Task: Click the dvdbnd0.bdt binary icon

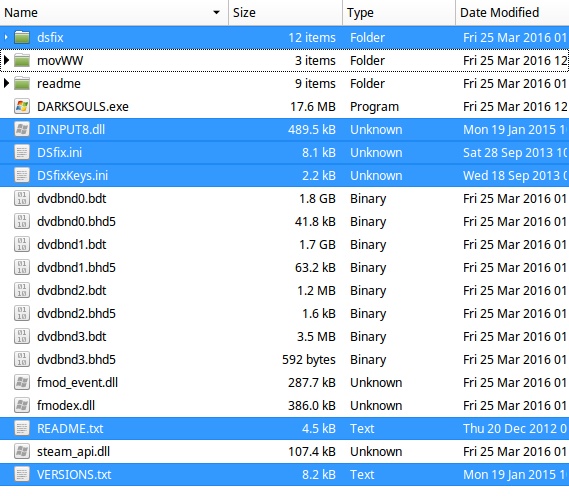Action: tap(22, 198)
